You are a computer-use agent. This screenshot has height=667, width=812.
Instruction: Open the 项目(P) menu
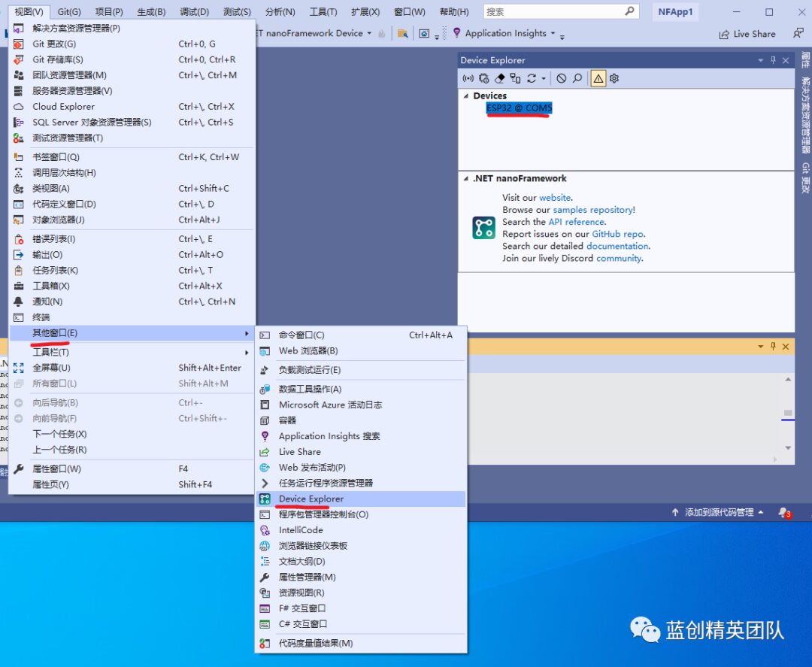point(109,11)
